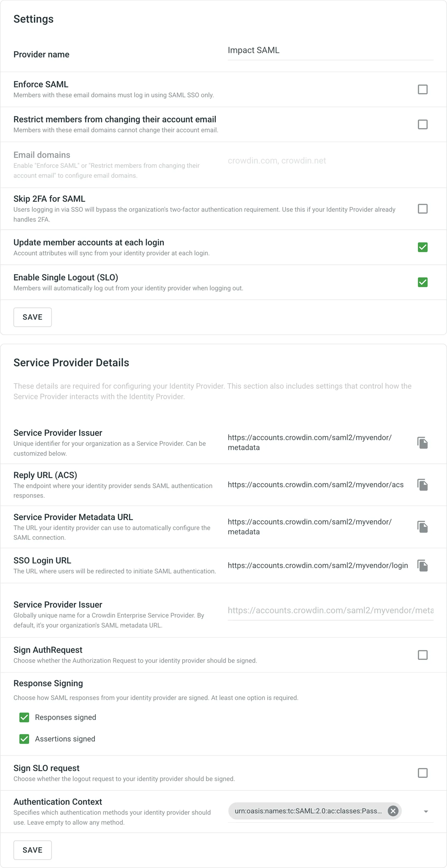
Task: Copy the Service Provider Issuer value
Action: (422, 443)
